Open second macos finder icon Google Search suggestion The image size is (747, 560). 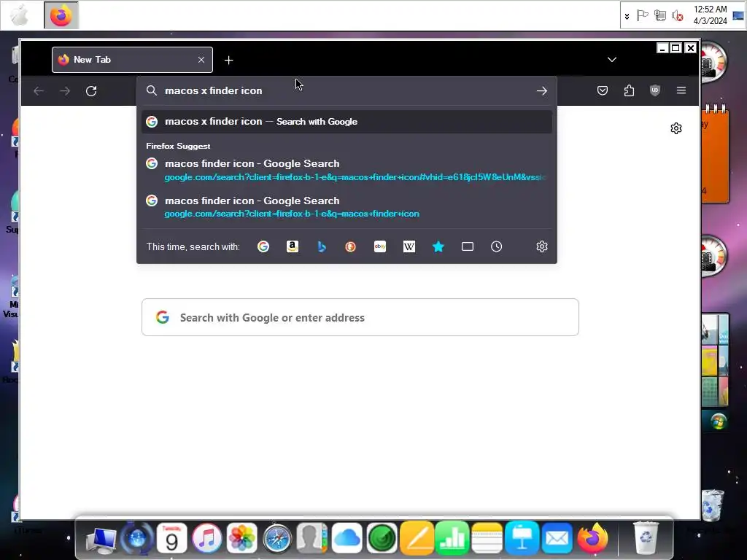(347, 206)
